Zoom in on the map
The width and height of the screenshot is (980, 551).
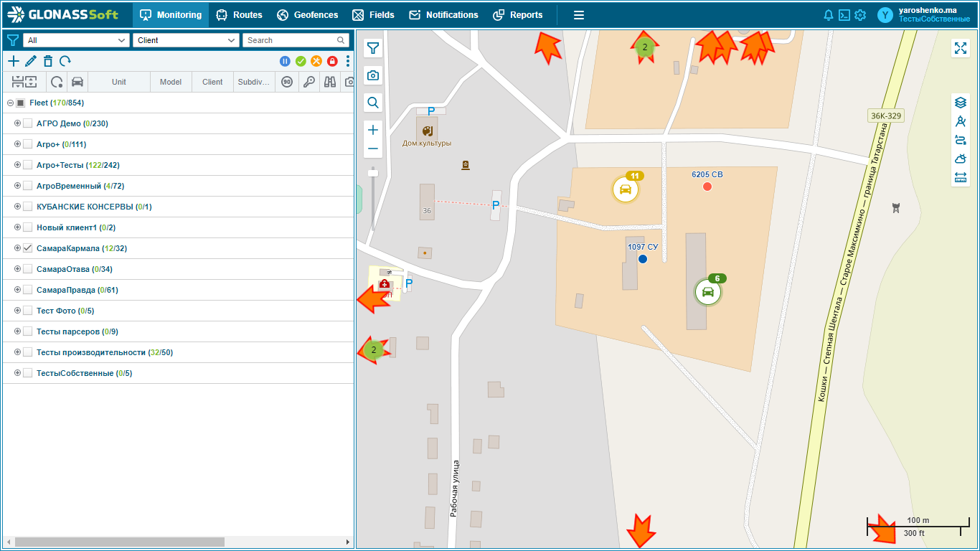click(373, 131)
